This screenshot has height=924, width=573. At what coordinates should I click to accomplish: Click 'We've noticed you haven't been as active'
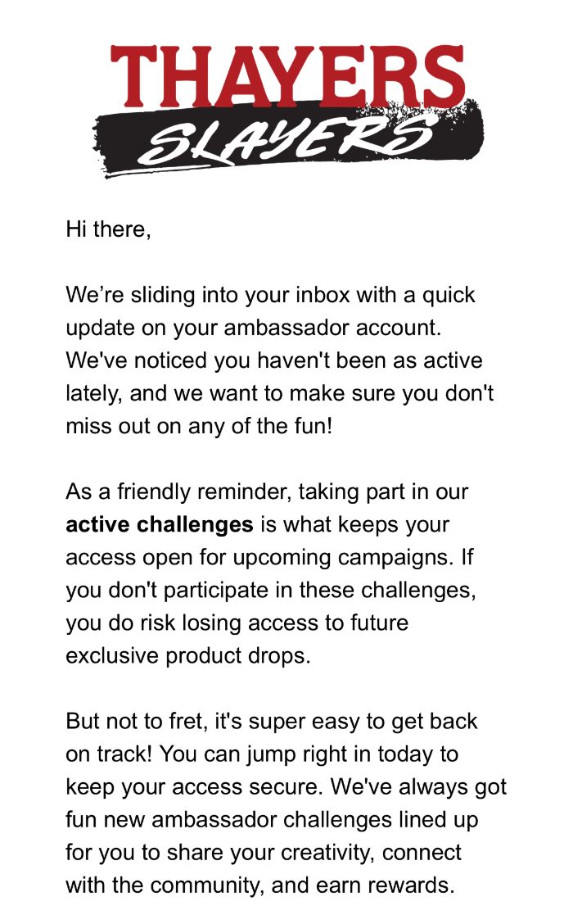(274, 360)
